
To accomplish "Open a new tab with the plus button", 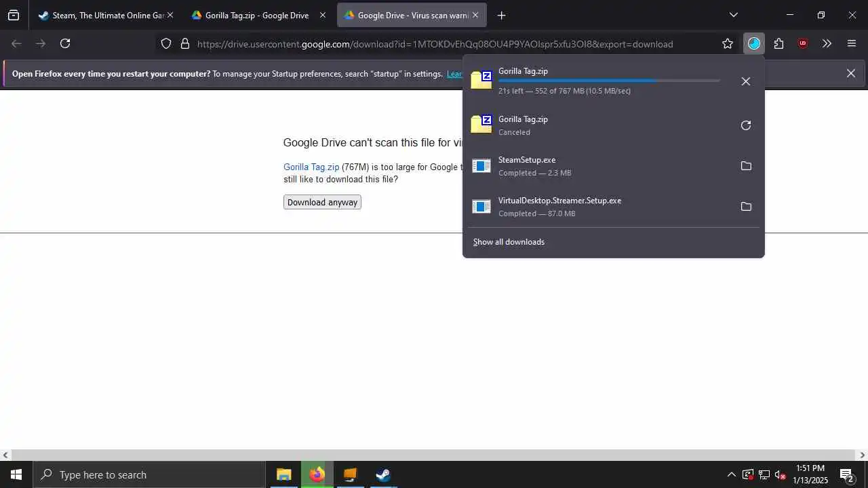I will coord(501,15).
